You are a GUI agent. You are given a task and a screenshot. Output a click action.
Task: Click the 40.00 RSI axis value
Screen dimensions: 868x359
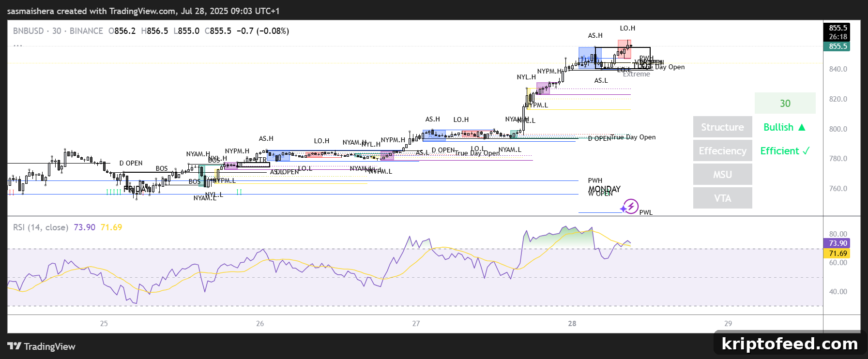838,292
